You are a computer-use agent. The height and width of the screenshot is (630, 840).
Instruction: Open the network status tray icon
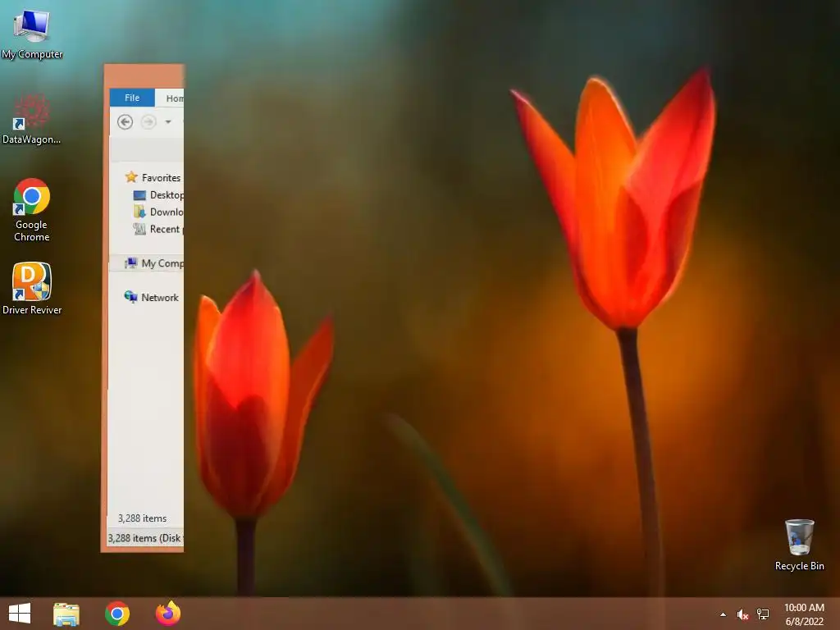pos(763,614)
